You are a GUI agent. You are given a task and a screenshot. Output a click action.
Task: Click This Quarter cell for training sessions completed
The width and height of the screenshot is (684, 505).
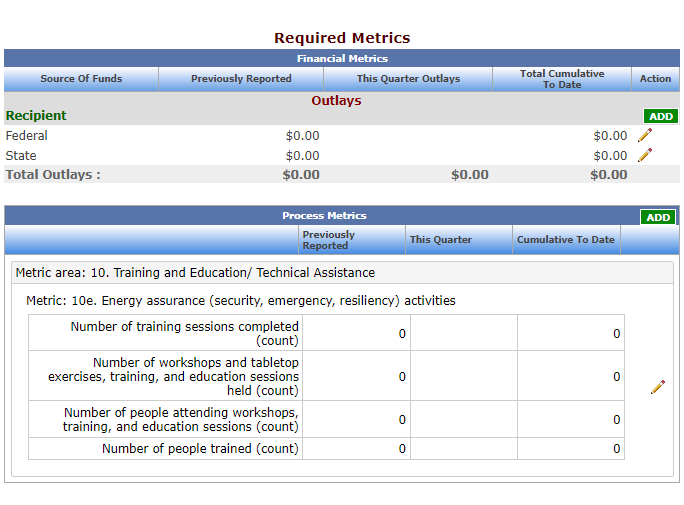(464, 333)
